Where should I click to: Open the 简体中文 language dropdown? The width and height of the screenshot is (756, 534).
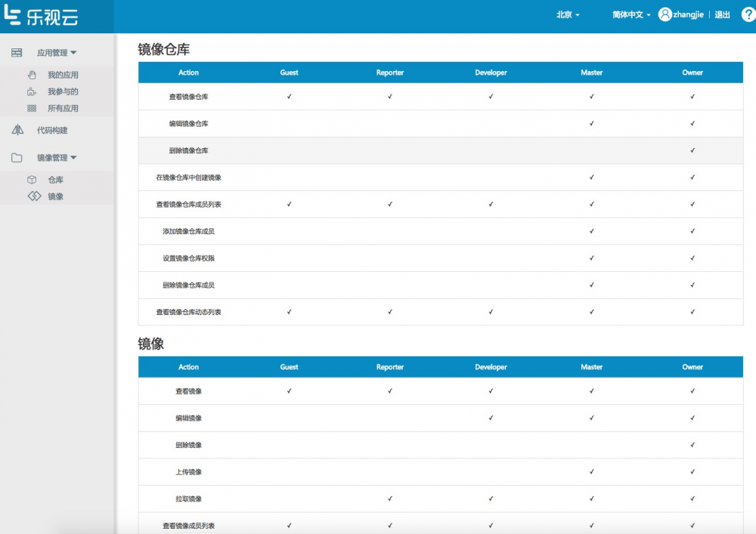click(631, 14)
